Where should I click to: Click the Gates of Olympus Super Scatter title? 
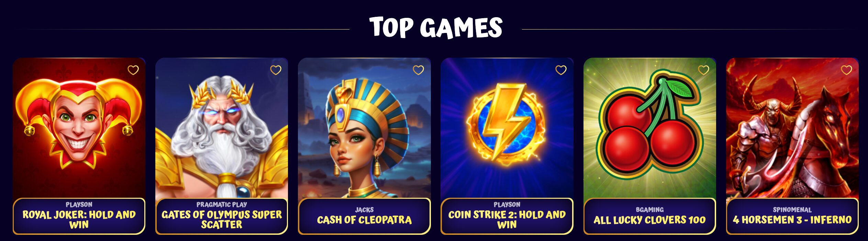pyautogui.click(x=222, y=220)
